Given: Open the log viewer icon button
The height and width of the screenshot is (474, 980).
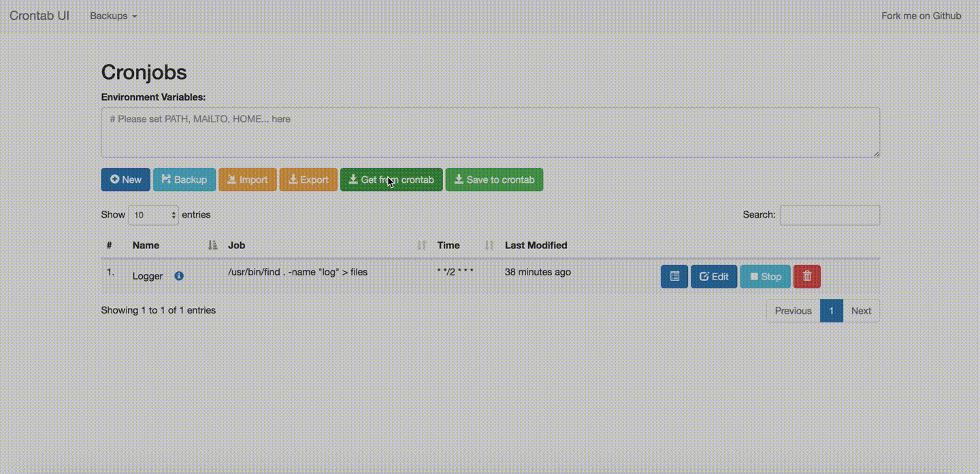Looking at the screenshot, I should pos(674,277).
